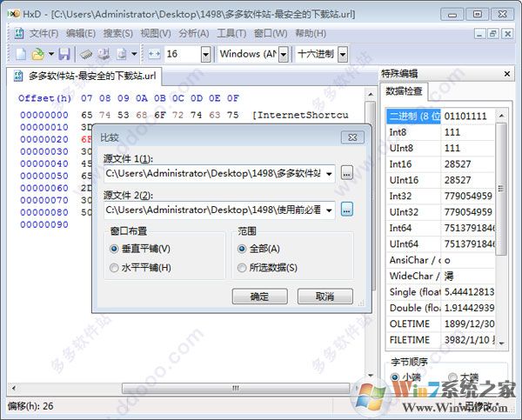Click the bytes-per-row width icon
This screenshot has height=420, width=522.
pos(154,54)
